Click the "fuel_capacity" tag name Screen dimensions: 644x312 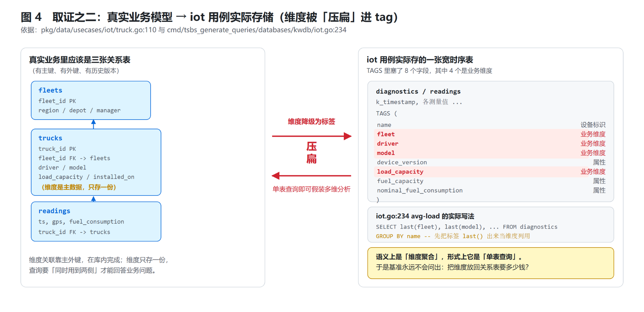[400, 181]
